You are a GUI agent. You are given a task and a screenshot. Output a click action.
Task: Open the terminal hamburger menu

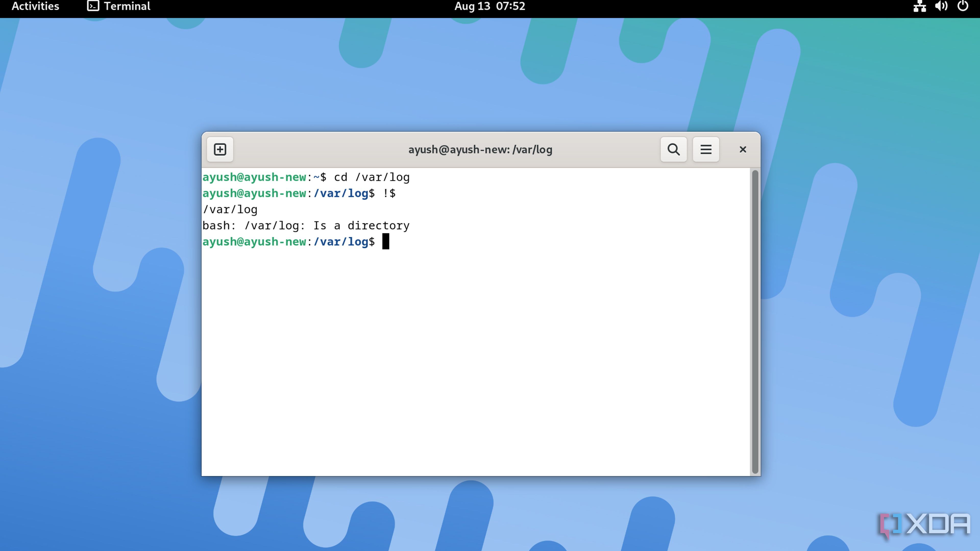coord(706,149)
